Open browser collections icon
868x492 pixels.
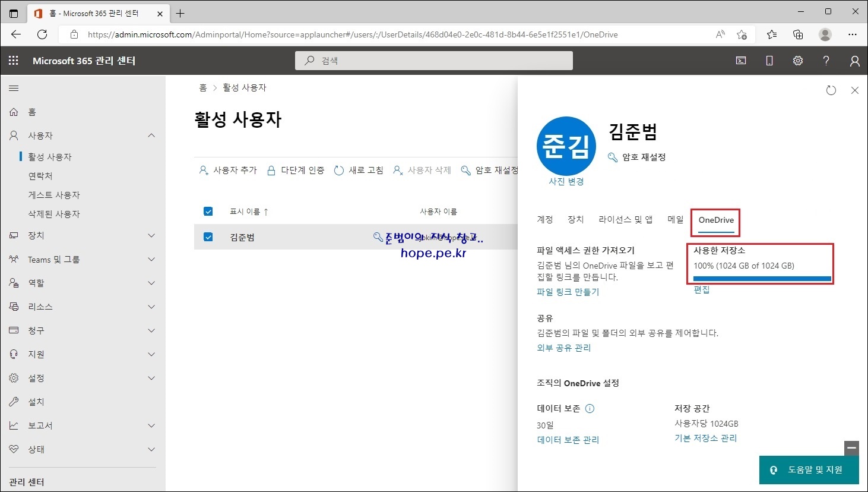[x=798, y=34]
